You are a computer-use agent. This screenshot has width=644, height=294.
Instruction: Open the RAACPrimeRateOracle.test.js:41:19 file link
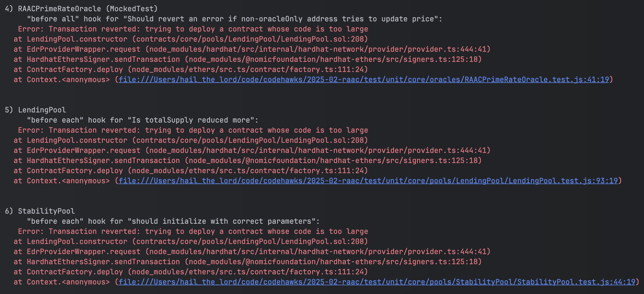coord(364,80)
